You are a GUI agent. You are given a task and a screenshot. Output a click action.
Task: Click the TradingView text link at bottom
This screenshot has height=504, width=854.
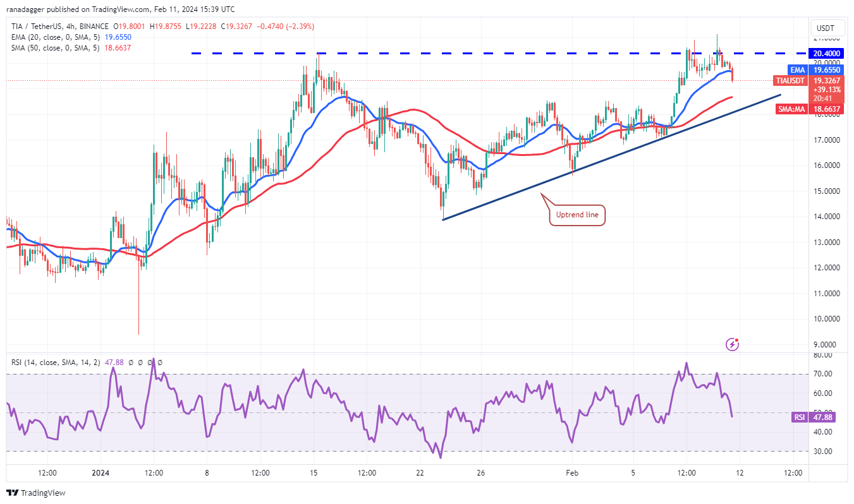coord(43,493)
